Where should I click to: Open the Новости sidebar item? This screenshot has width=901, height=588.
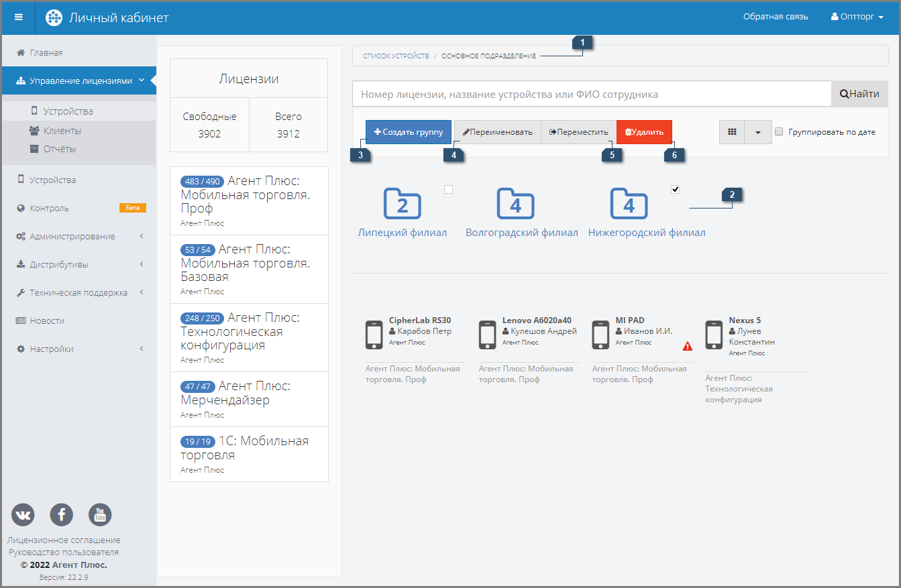(x=79, y=320)
